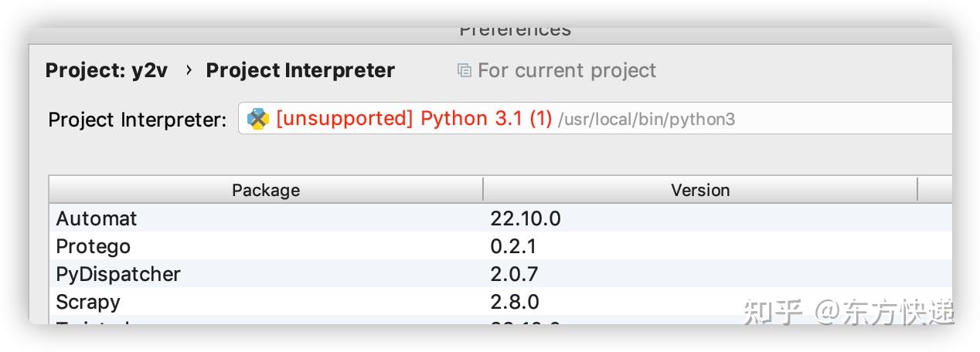Screen dimensions: 980x352
Task: Sort packages by the Package column header
Action: coord(266,190)
